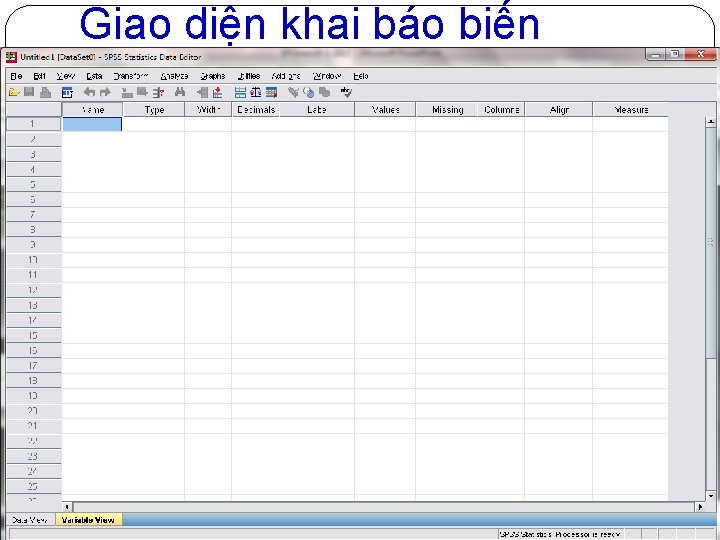The width and height of the screenshot is (720, 540).
Task: Click the vertical scrollbar down arrow
Action: point(711,496)
